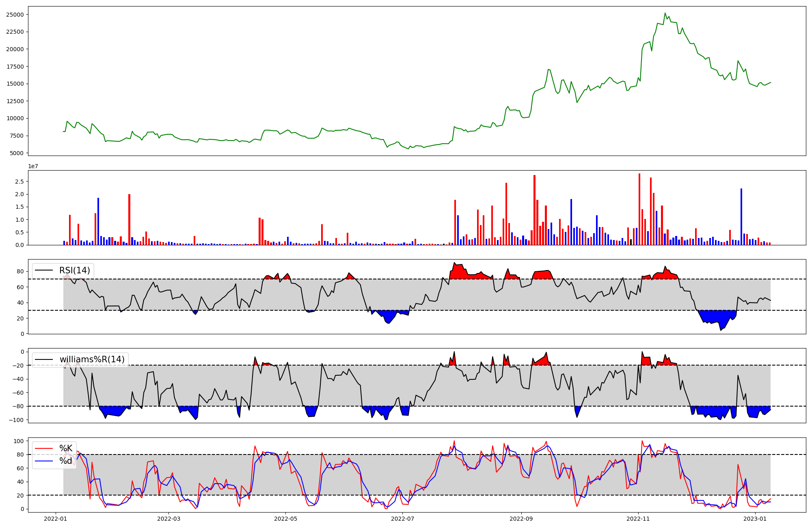Click the 2022-03 x-axis date label

click(x=168, y=519)
